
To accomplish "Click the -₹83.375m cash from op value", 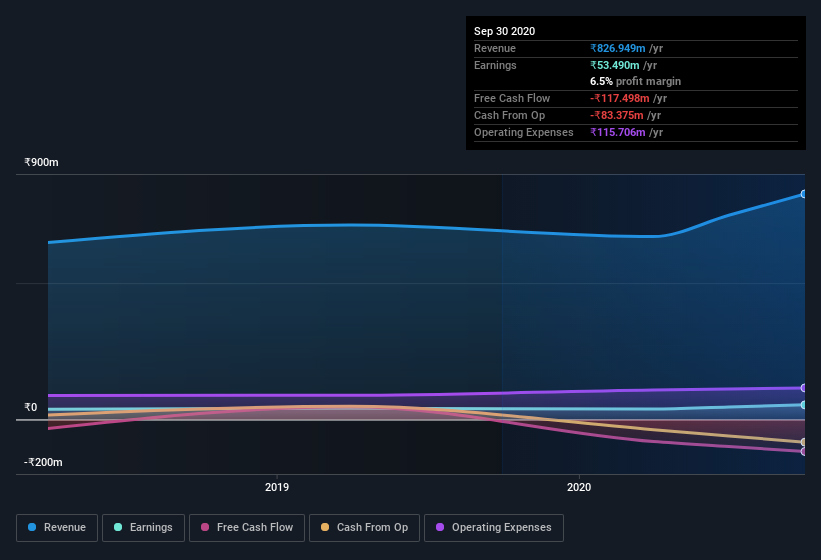I will pyautogui.click(x=616, y=115).
